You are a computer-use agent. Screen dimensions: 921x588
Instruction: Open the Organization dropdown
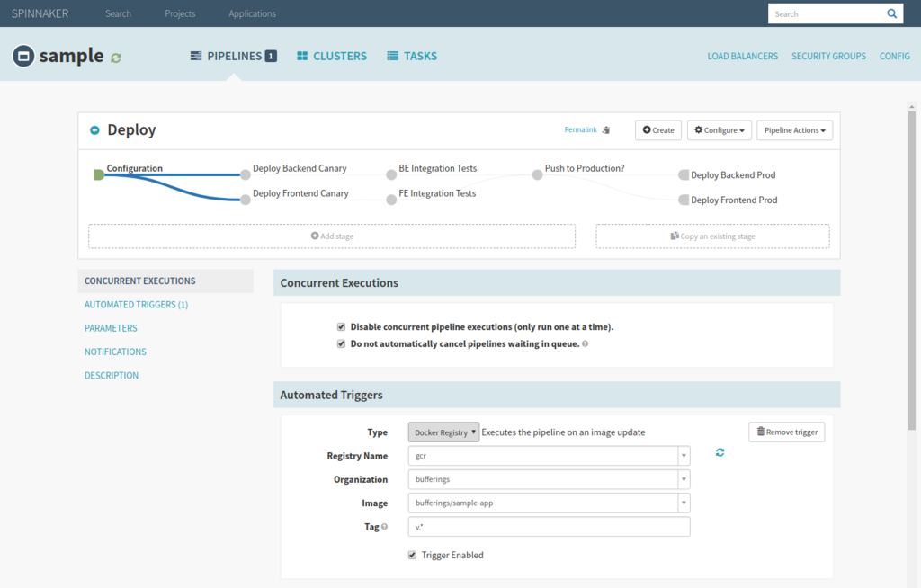(549, 479)
